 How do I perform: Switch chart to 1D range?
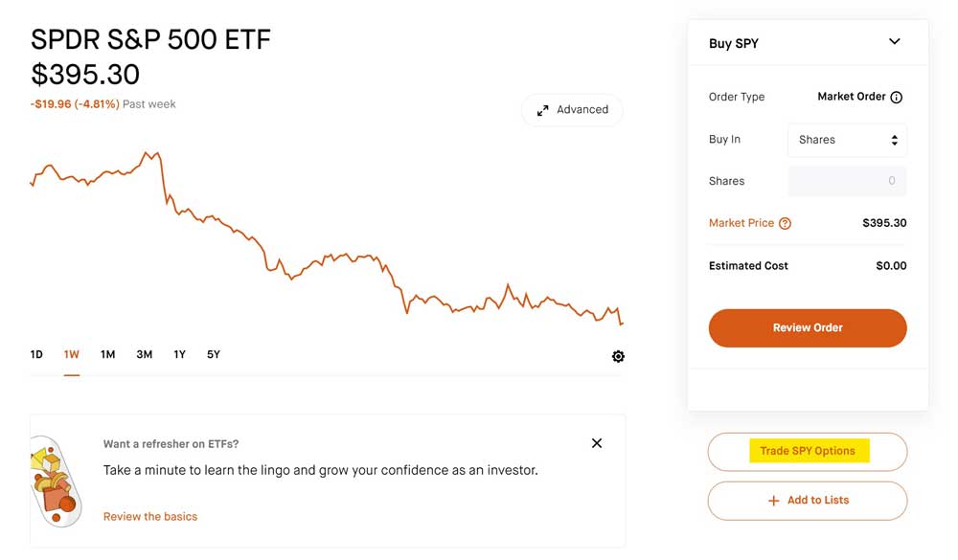(36, 354)
